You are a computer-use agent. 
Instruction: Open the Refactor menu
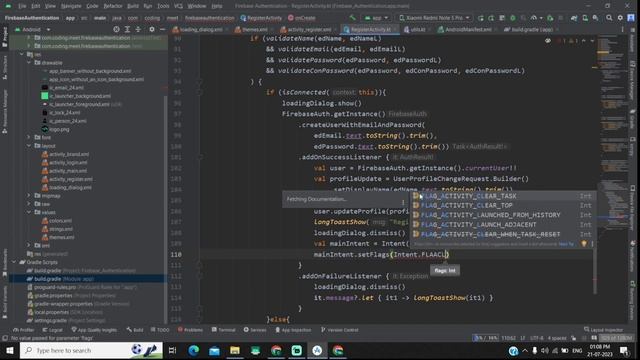[113, 6]
